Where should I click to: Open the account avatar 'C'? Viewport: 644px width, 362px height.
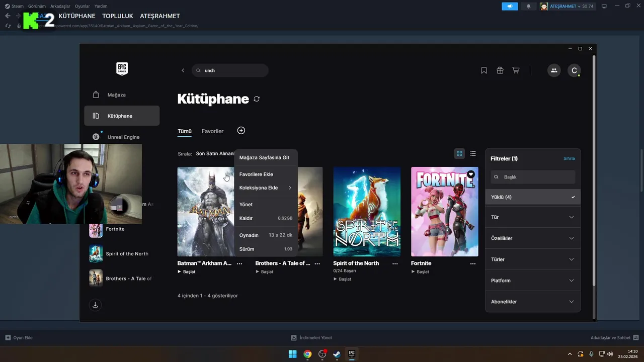point(574,70)
